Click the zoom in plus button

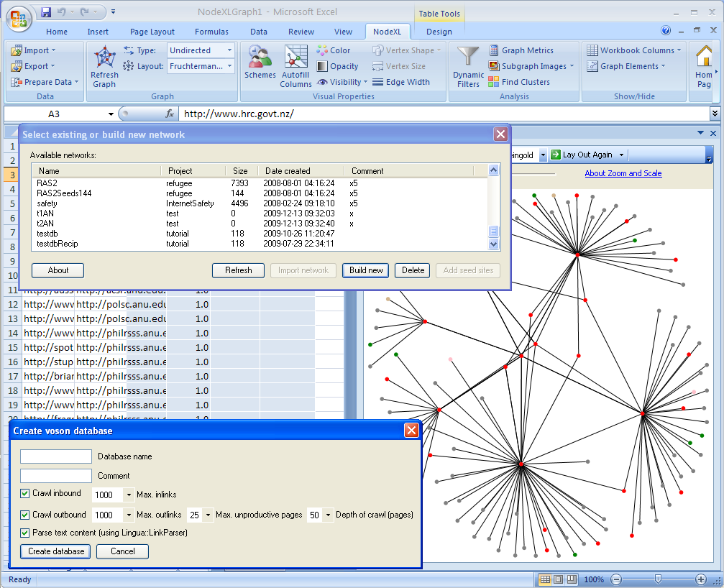point(700,579)
